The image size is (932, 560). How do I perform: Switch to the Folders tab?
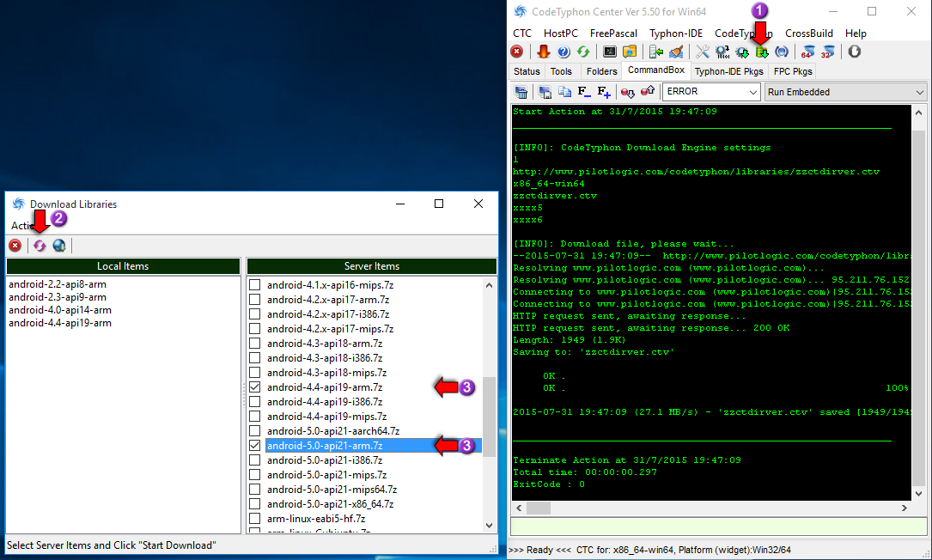(601, 71)
